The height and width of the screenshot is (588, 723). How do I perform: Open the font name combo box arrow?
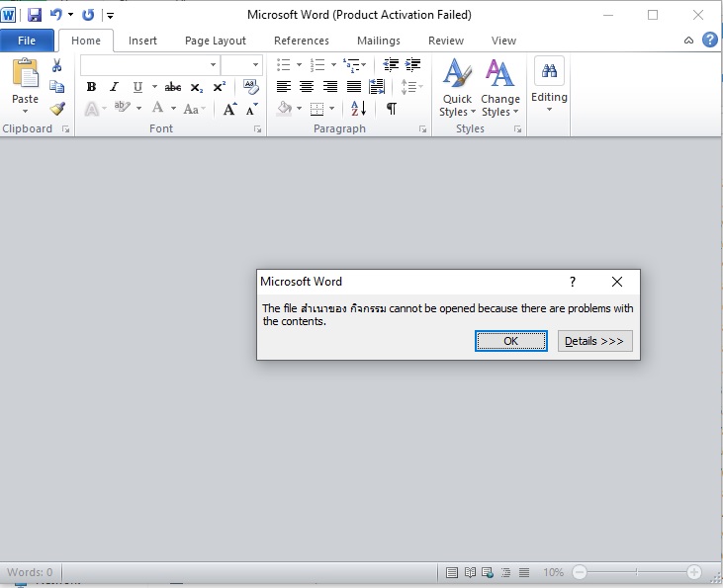(213, 65)
